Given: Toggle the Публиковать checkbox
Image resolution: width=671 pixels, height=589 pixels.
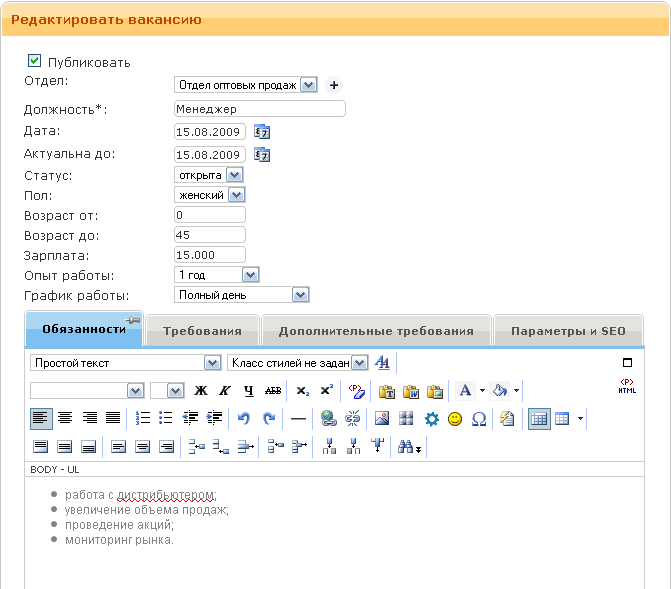Looking at the screenshot, I should coord(35,61).
